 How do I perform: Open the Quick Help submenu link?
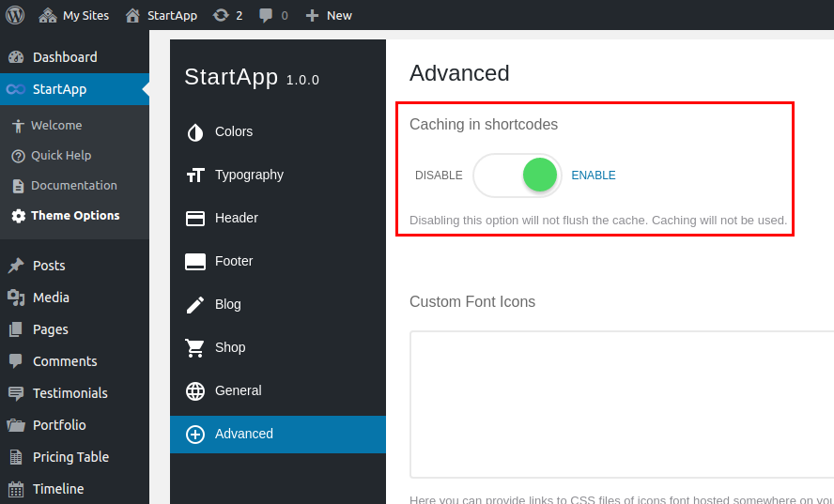74,156
